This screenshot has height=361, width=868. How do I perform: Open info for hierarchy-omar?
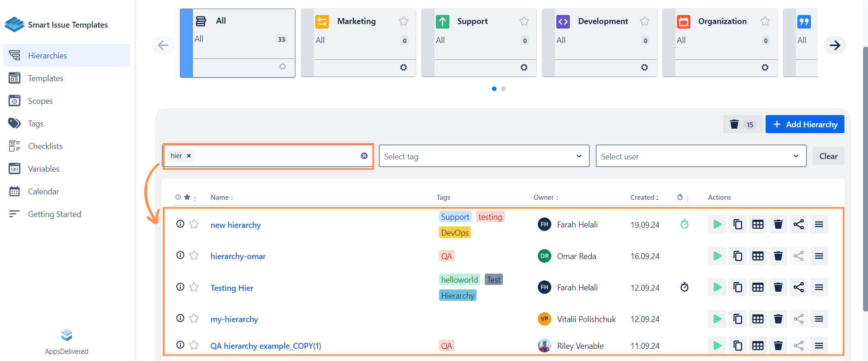[x=180, y=255]
